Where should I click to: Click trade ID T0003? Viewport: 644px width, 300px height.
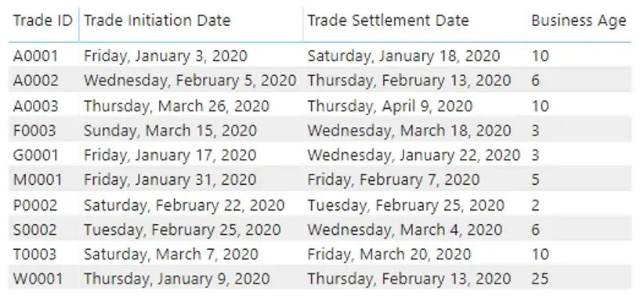pos(34,254)
